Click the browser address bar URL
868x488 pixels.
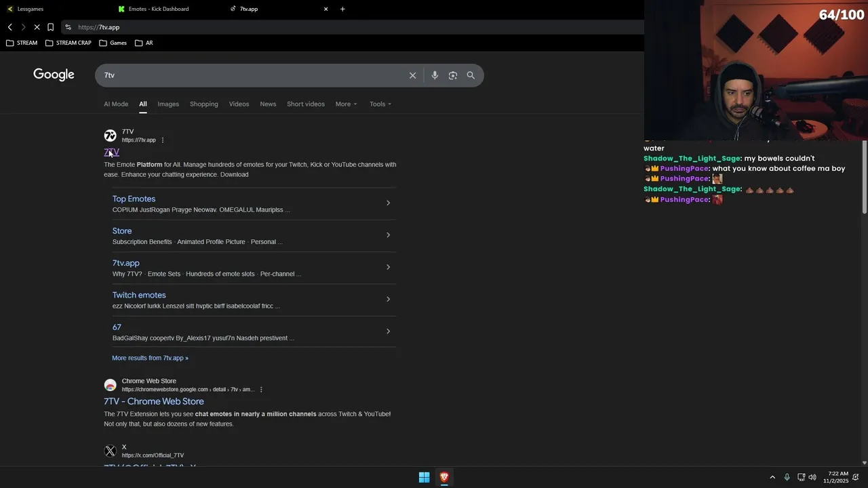point(99,27)
